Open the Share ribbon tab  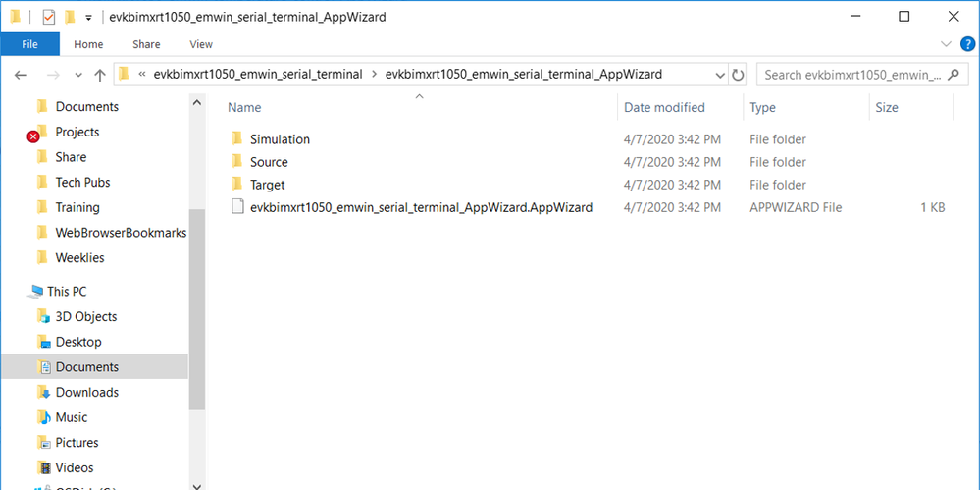(146, 44)
